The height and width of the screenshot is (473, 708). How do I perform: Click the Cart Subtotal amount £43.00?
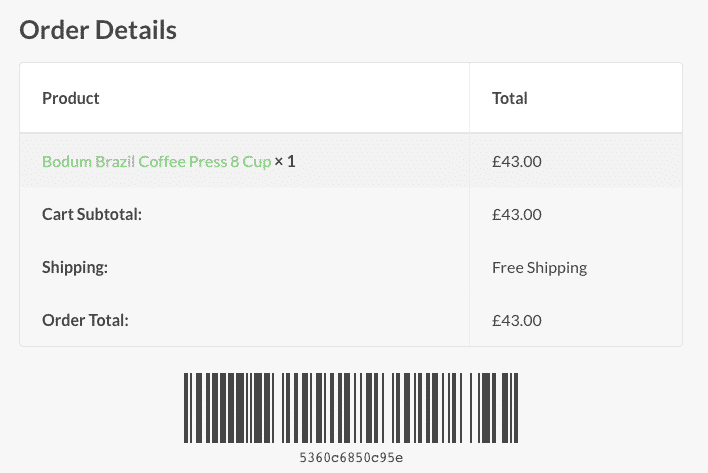(517, 214)
